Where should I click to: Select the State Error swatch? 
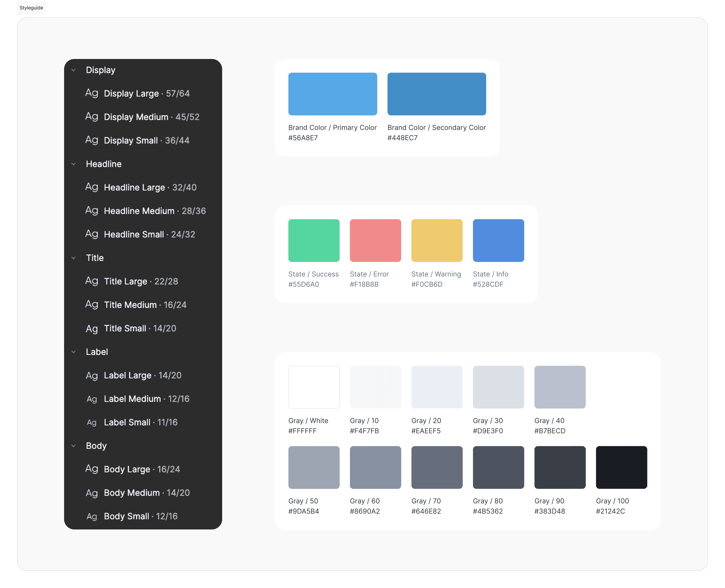pyautogui.click(x=375, y=241)
